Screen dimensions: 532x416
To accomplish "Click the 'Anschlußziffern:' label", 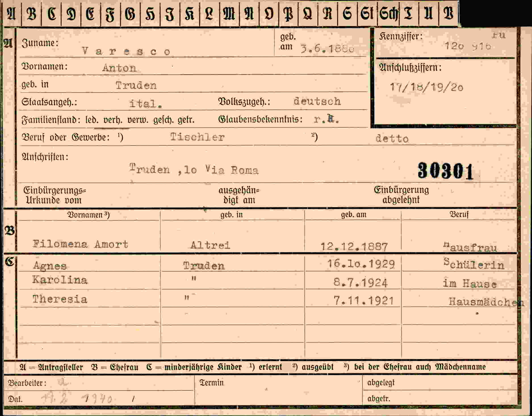I will tap(410, 67).
